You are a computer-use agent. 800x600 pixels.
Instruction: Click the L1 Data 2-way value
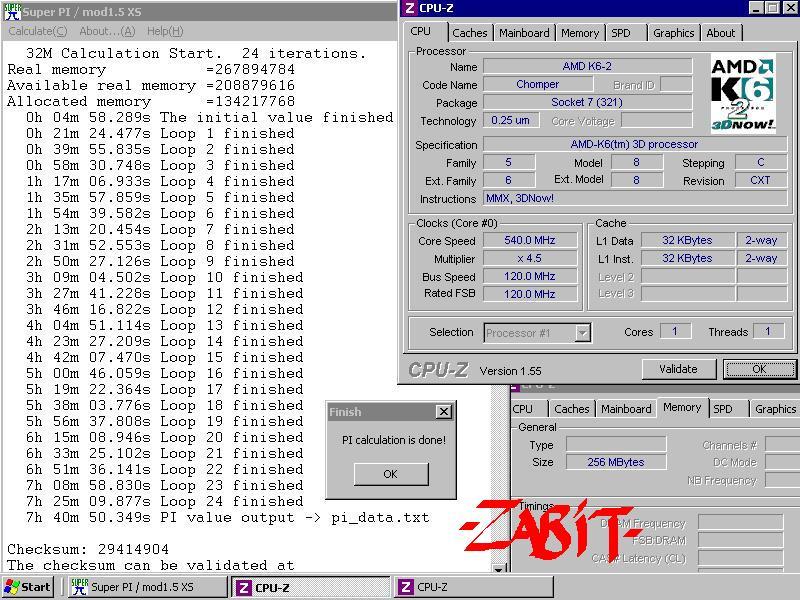pos(761,240)
